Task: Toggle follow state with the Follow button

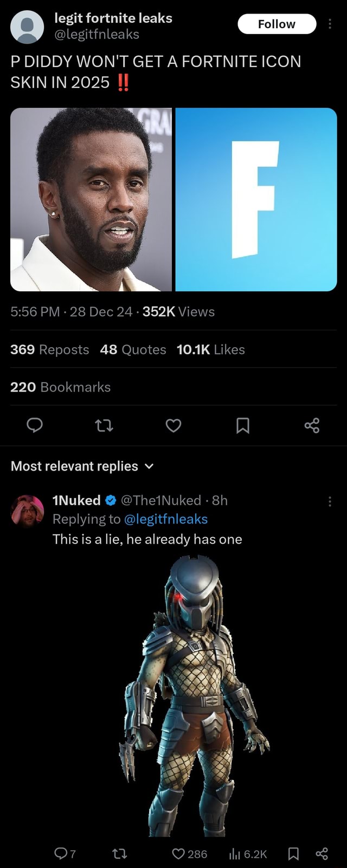Action: (x=277, y=24)
